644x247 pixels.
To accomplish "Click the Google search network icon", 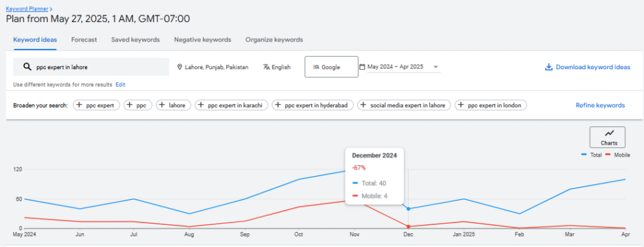I will point(316,67).
